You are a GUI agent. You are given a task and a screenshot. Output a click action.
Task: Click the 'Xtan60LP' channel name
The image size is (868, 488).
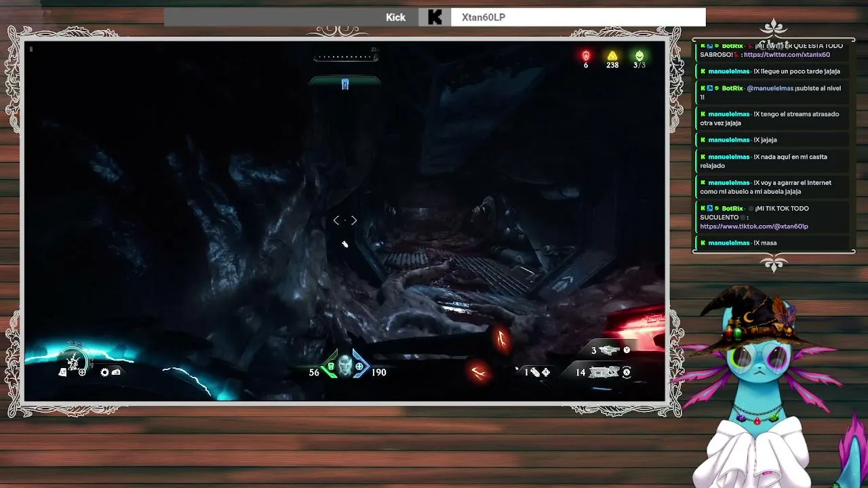tap(484, 18)
